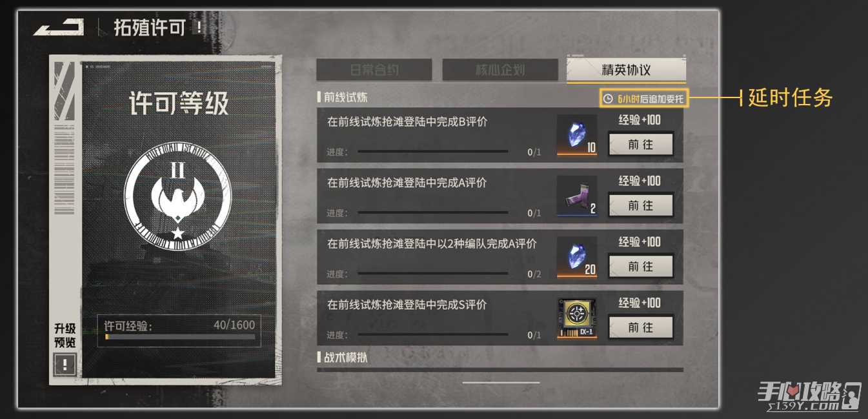Click the clock icon in 6小时后追加委托
868x419 pixels.
(607, 99)
